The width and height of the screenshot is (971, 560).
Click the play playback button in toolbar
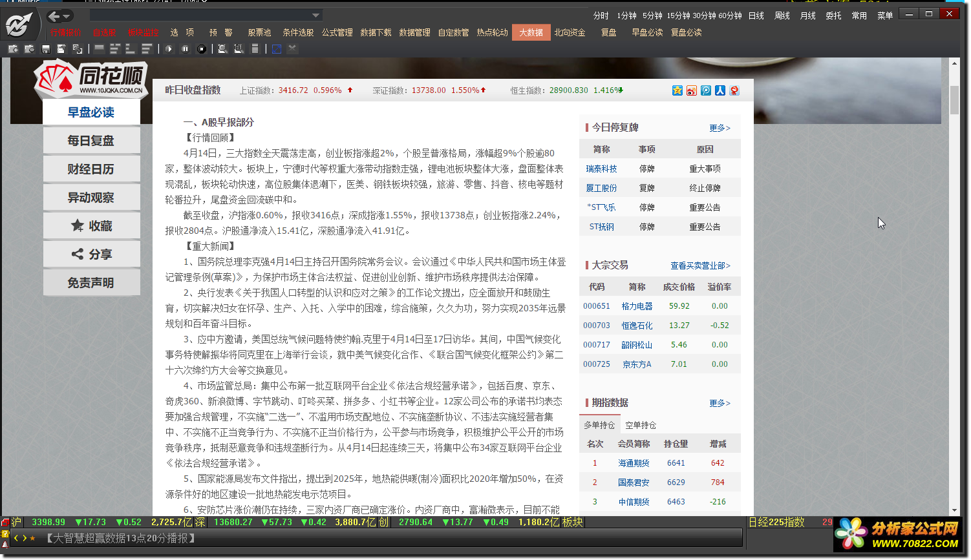[169, 48]
